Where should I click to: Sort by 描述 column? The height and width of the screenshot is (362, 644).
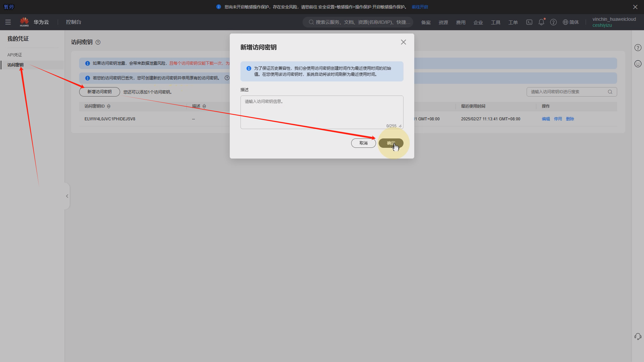coord(204,106)
